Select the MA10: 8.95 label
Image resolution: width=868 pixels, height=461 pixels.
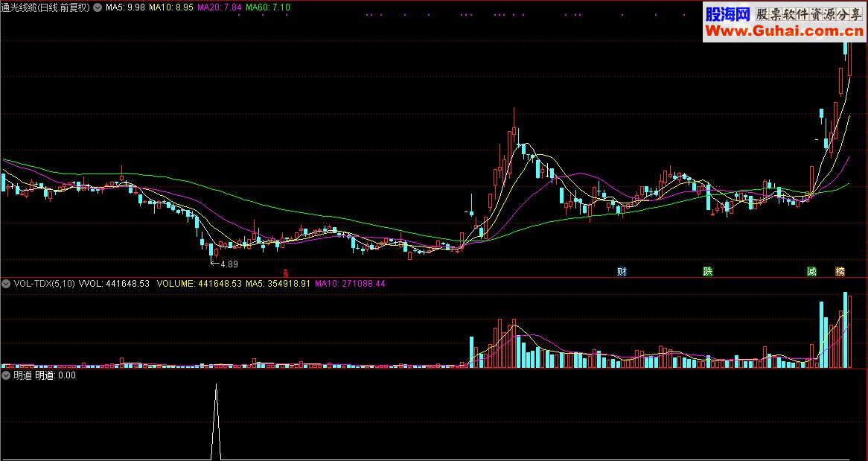pyautogui.click(x=171, y=7)
